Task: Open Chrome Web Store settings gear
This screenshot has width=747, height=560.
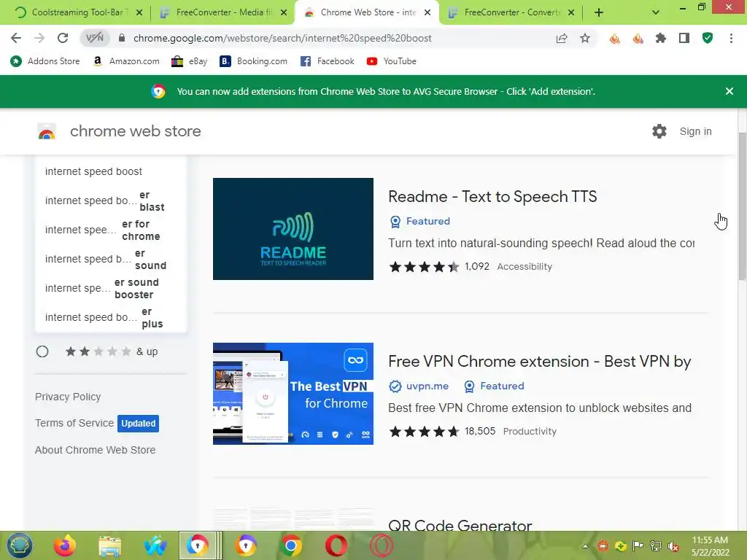Action: coord(659,131)
